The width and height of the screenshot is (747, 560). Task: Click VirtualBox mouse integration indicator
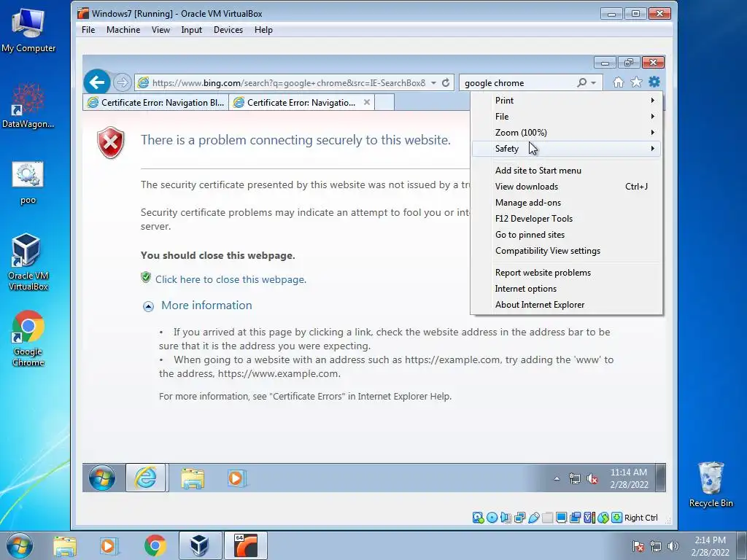pyautogui.click(x=603, y=518)
